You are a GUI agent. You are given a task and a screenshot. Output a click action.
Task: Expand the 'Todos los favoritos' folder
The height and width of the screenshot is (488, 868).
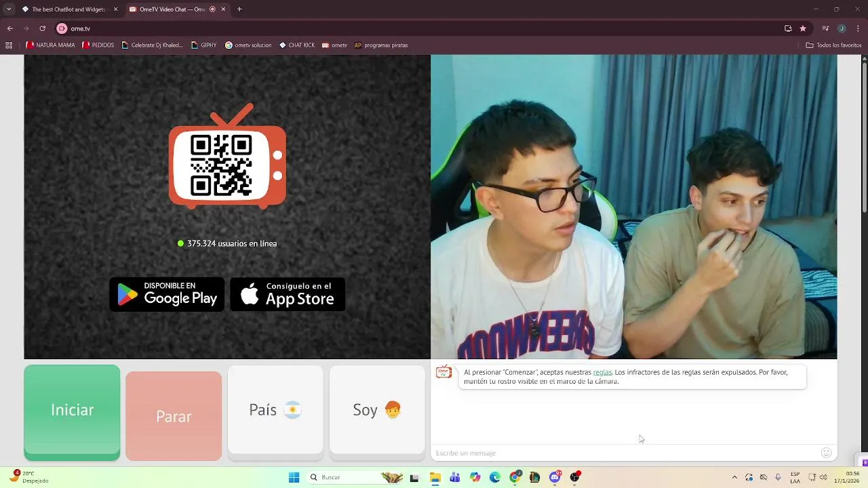[x=833, y=45]
